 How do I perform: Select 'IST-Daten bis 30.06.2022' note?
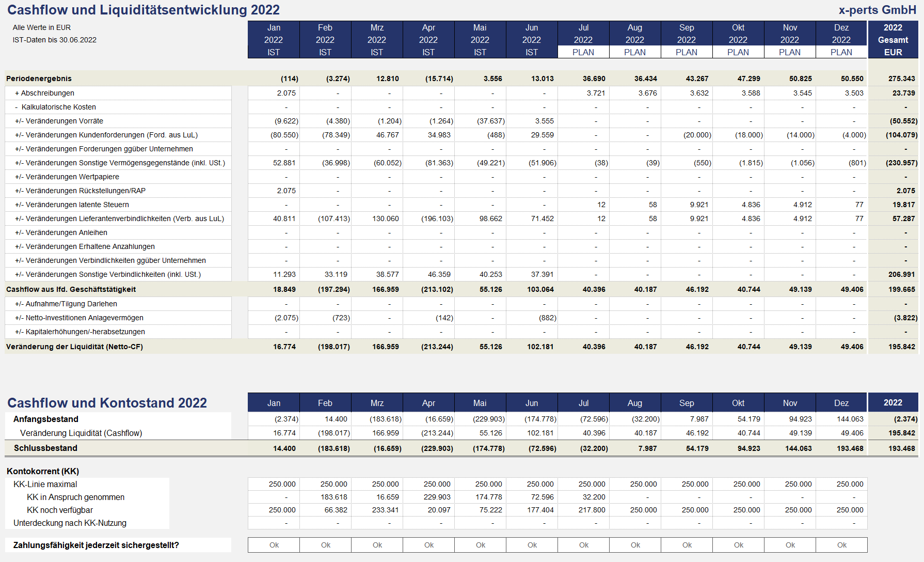coord(55,40)
